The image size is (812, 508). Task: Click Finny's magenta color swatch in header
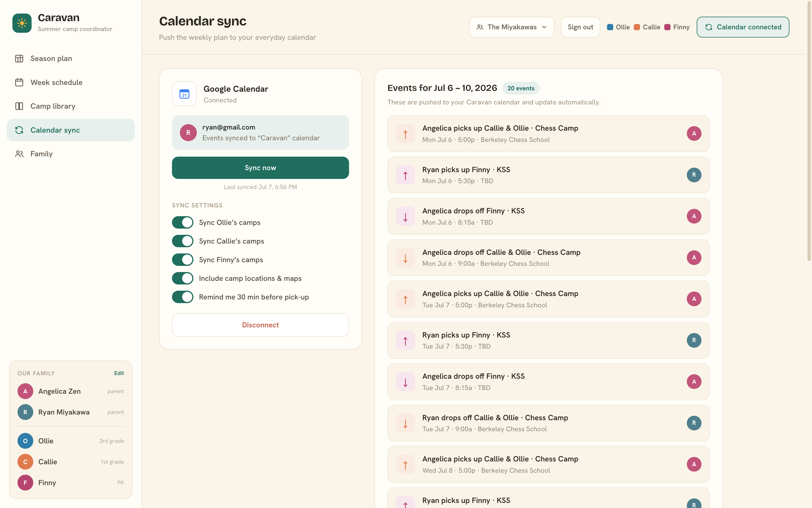[x=667, y=27]
